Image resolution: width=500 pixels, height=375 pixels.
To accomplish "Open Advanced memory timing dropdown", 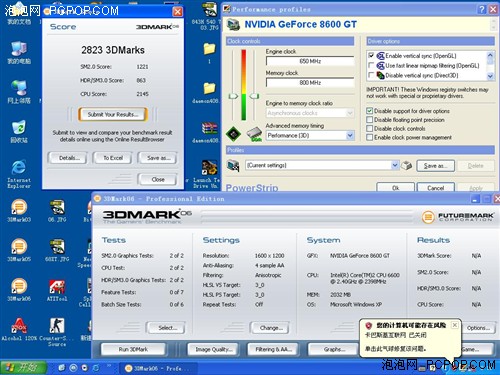I will point(350,135).
